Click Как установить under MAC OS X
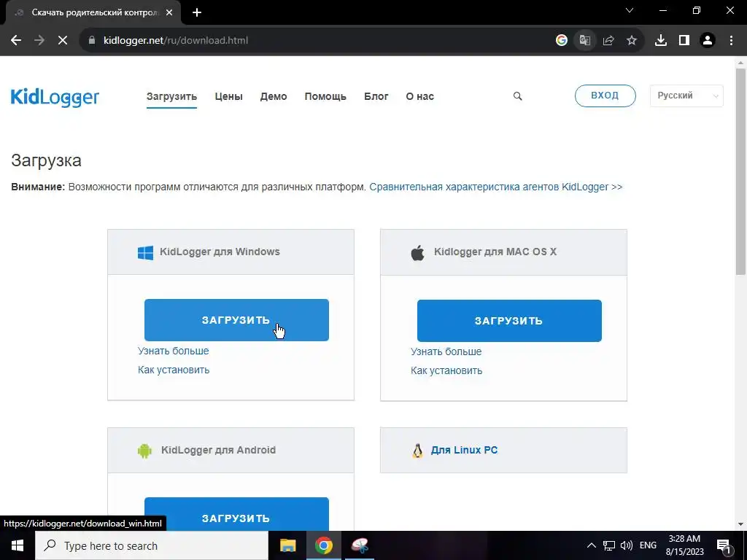This screenshot has width=747, height=560. pos(446,371)
